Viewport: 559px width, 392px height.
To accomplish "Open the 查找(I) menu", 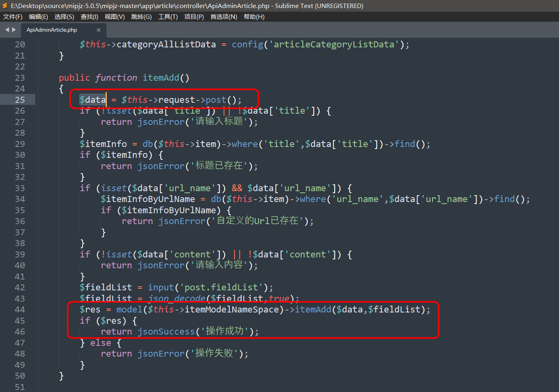I will 89,16.
